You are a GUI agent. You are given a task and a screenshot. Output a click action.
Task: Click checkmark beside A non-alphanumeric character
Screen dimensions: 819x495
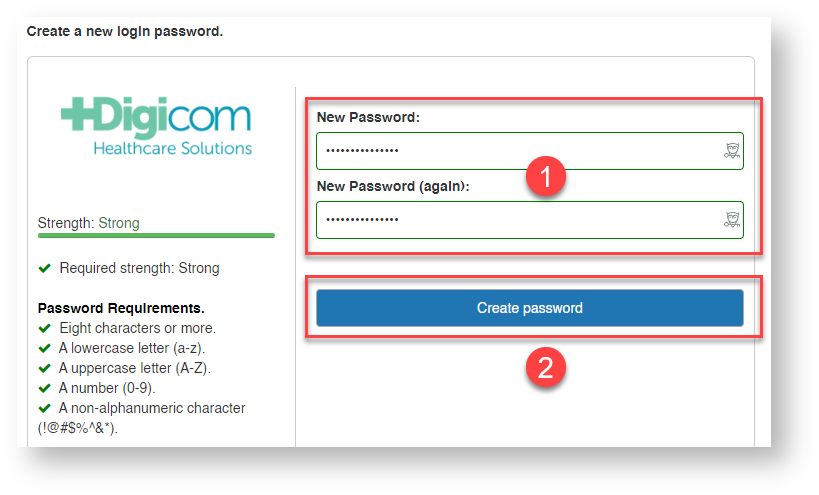click(45, 408)
